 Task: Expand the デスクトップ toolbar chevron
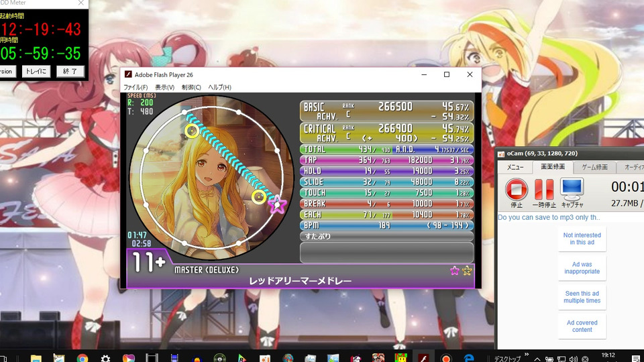[x=526, y=354]
